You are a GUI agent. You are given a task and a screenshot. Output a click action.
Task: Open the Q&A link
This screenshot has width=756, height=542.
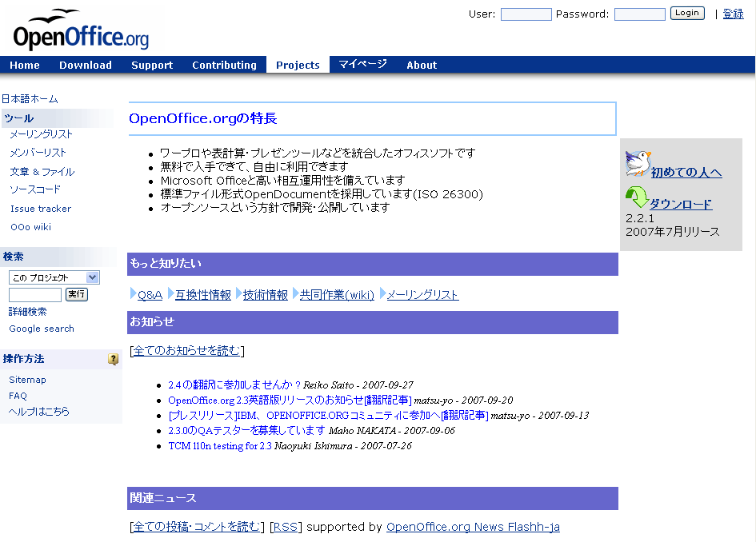point(150,295)
